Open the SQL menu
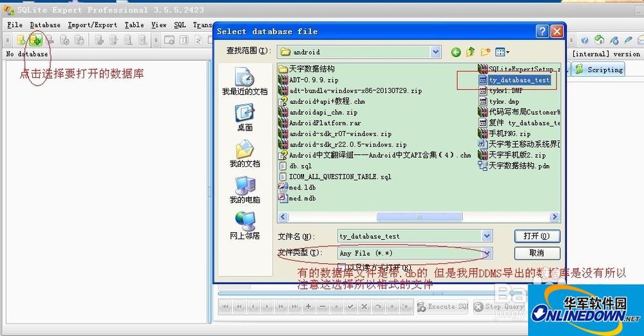 [180, 25]
